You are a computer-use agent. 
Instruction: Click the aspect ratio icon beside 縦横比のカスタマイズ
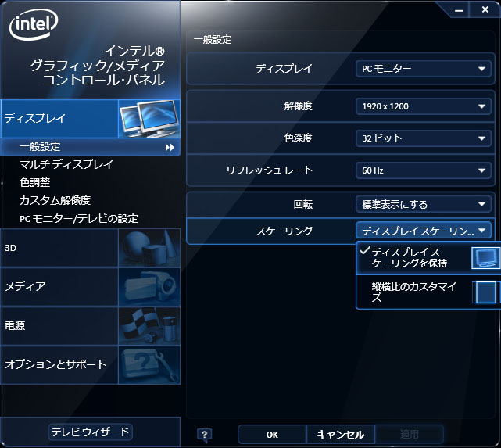coord(486,292)
